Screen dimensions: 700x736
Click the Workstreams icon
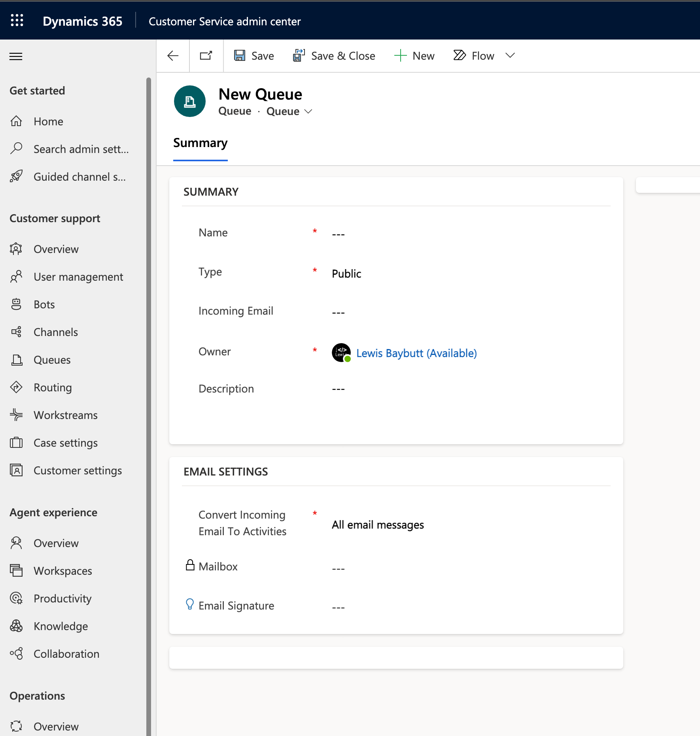coord(16,415)
